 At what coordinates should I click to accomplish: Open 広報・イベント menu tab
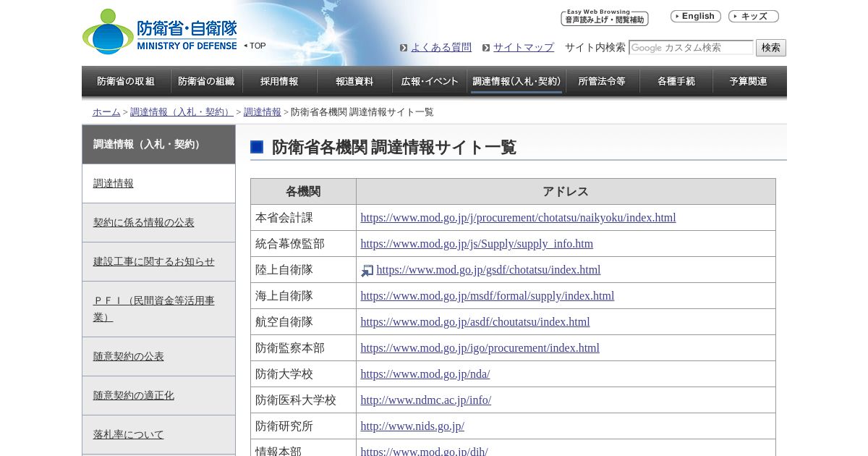pyautogui.click(x=430, y=81)
